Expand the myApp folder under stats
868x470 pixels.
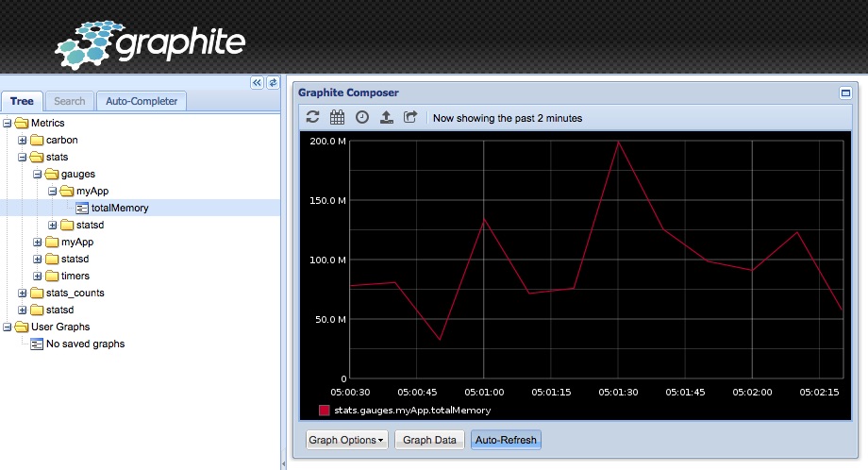pos(37,242)
